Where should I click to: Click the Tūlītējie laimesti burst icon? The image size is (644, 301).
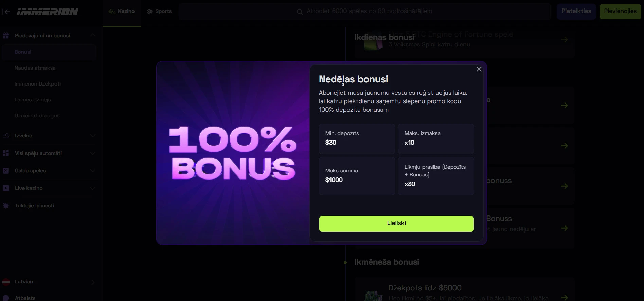[6, 206]
